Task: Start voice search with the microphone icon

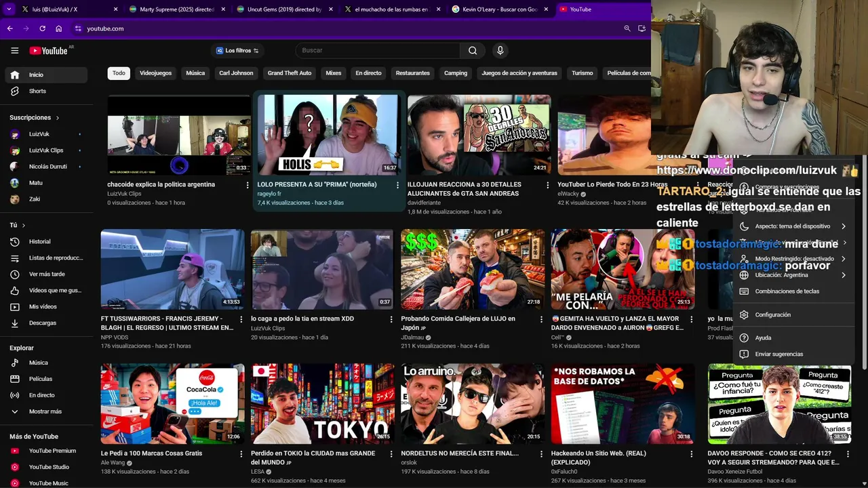Action: click(x=500, y=51)
